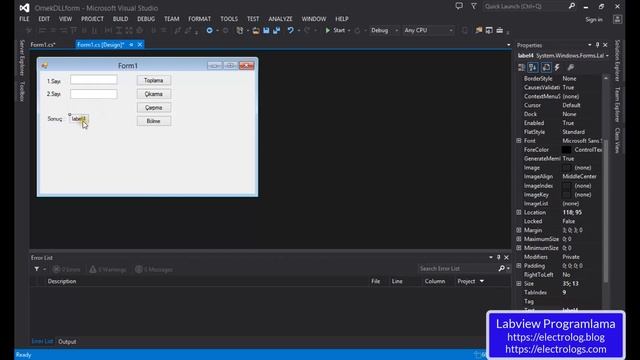The image size is (640, 360).
Task: Click the Description column header
Action: click(x=62, y=281)
